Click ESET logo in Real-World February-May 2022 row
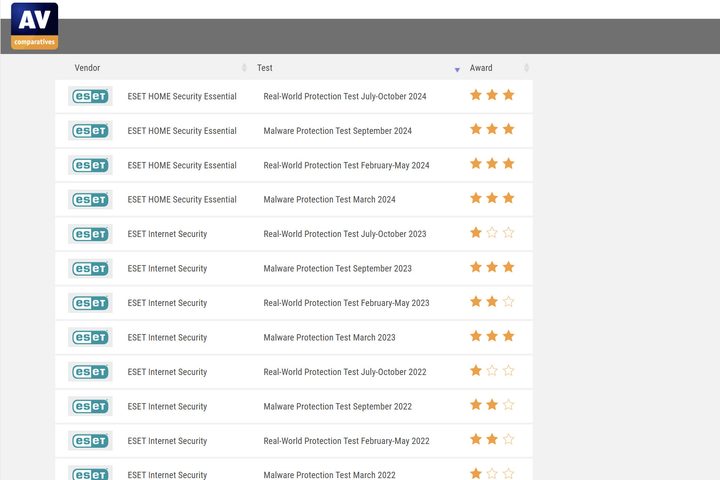Viewport: 720px width, 480px height. pyautogui.click(x=90, y=440)
